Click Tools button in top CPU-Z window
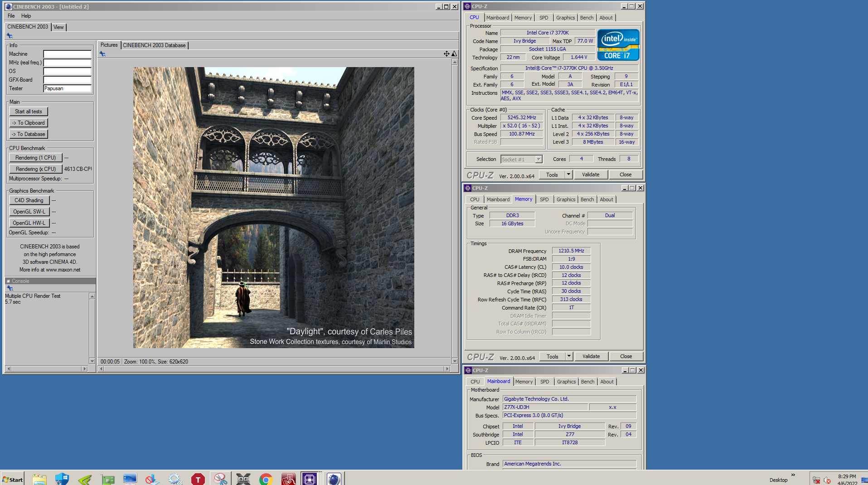This screenshot has width=868, height=485. (x=552, y=175)
